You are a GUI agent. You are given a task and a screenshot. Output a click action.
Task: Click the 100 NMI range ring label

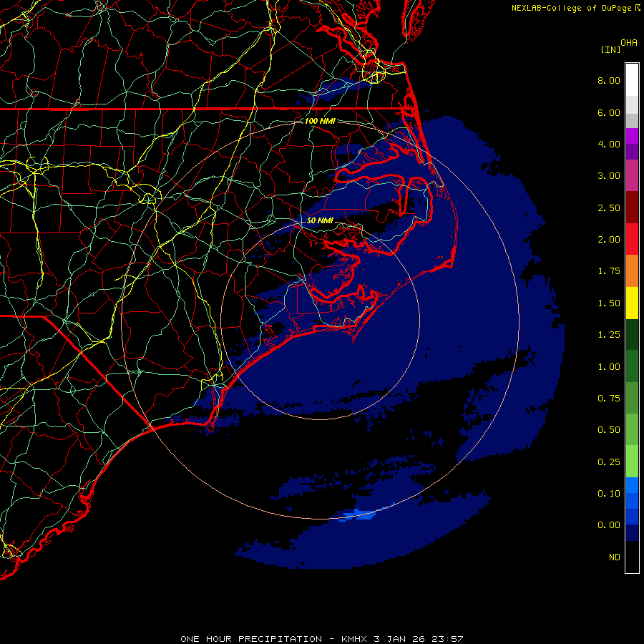pos(320,121)
